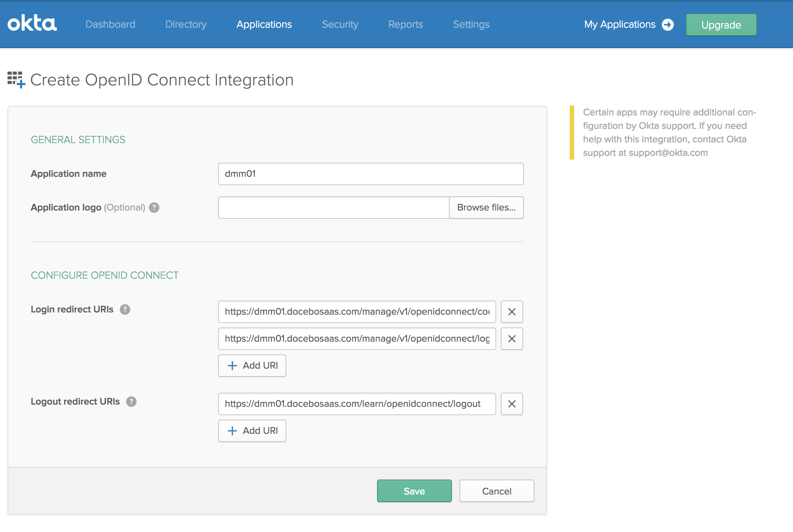Click the second login redirect URI field
The width and height of the screenshot is (793, 532).
point(357,339)
